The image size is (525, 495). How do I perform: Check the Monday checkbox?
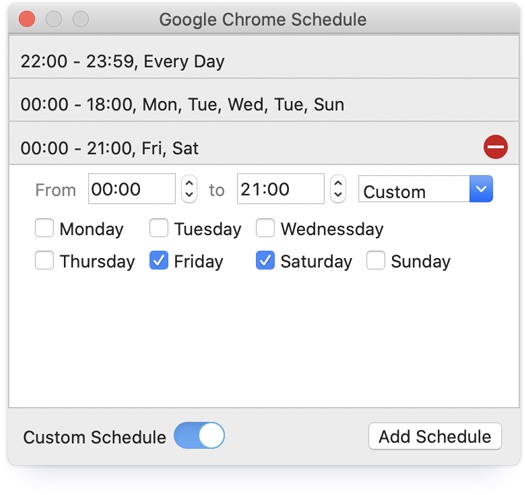coord(44,228)
